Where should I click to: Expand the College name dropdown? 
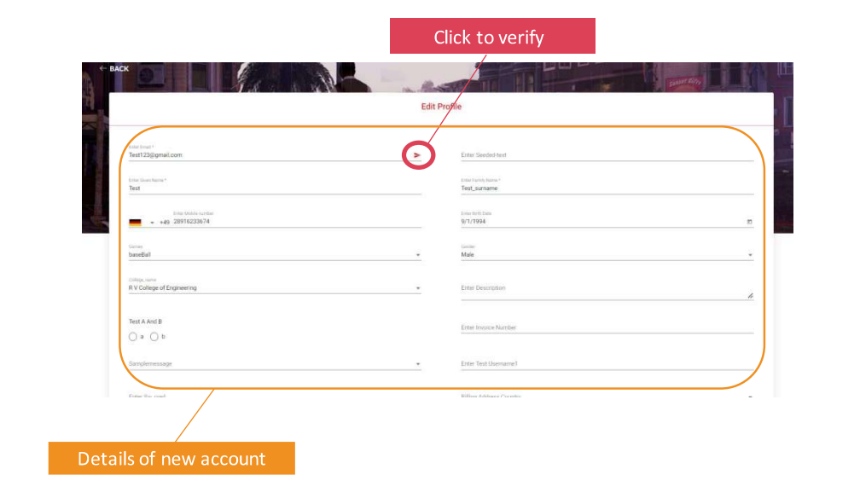(x=418, y=287)
